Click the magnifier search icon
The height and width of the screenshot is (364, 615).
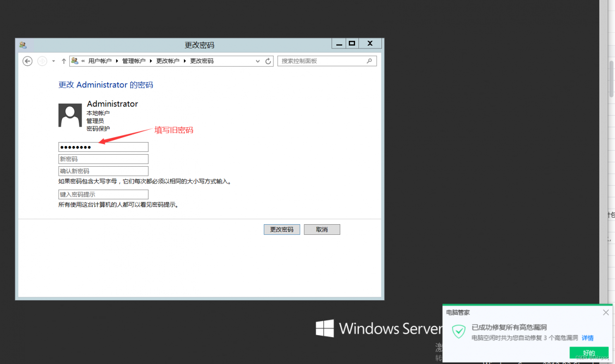click(369, 61)
